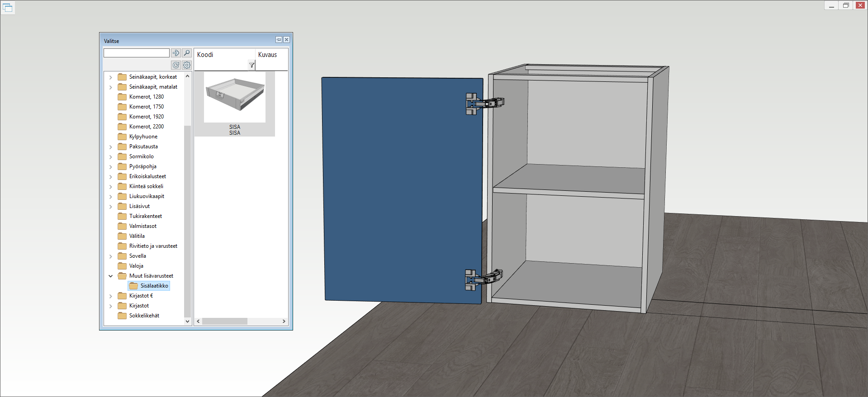
Task: Focus the search text field
Action: pyautogui.click(x=136, y=53)
